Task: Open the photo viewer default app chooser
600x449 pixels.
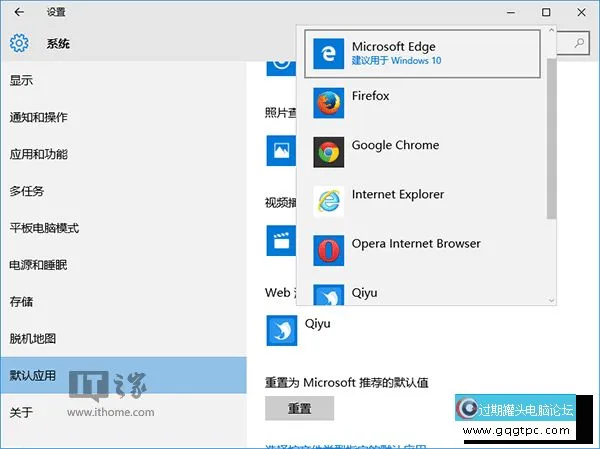Action: click(280, 150)
